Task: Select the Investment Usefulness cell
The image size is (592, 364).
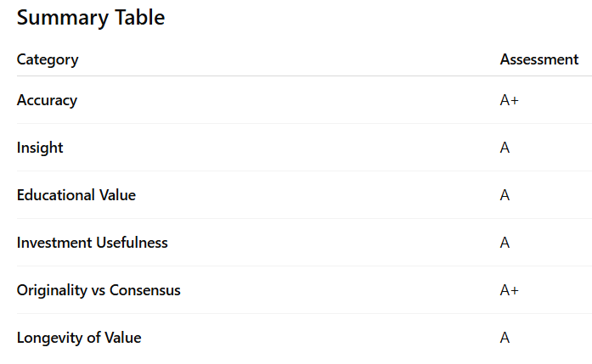Action: point(92,243)
